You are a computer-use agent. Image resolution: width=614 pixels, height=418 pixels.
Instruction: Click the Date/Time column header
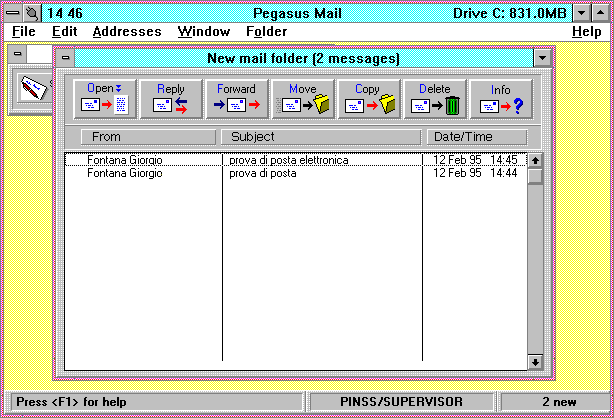point(476,137)
